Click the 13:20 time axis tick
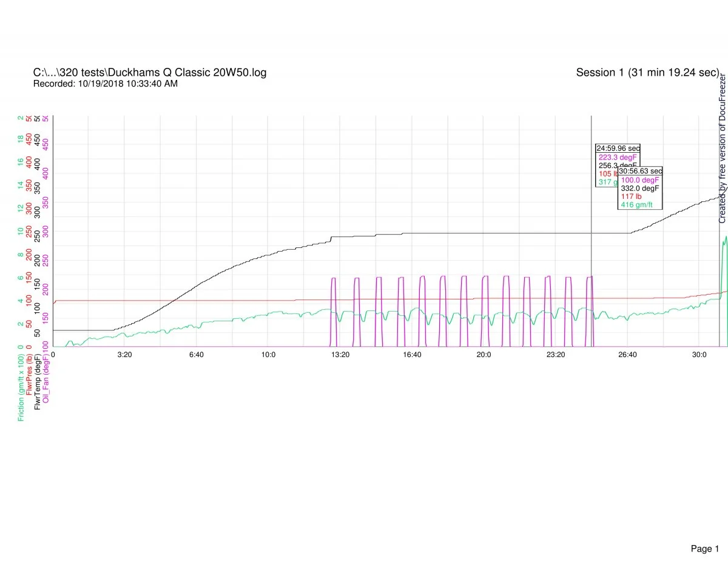The height and width of the screenshot is (562, 728). [340, 354]
